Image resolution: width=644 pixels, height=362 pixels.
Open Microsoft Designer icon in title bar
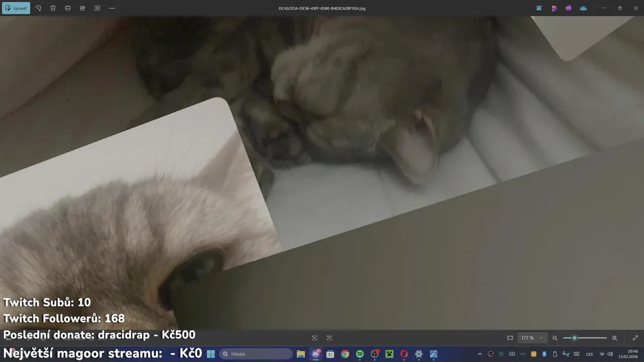tap(554, 8)
